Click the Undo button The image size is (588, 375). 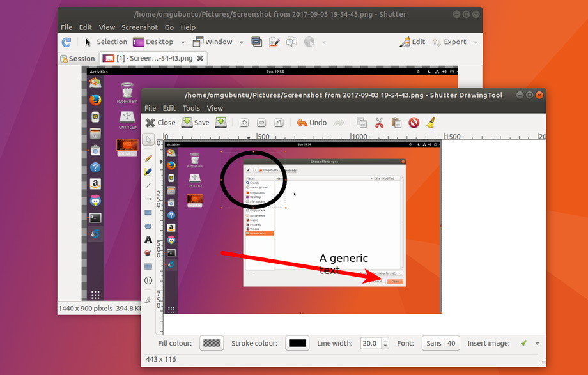tap(311, 123)
